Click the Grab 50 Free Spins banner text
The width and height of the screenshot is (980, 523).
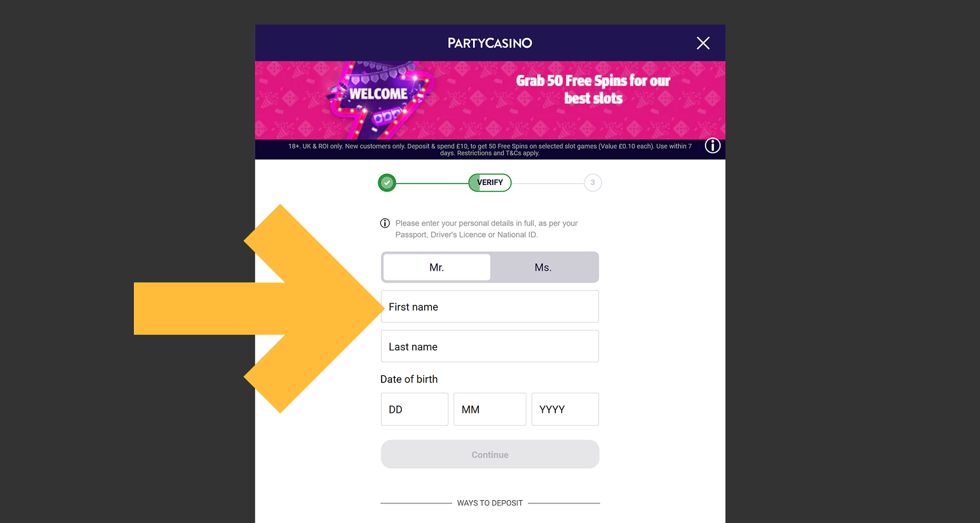(x=593, y=90)
